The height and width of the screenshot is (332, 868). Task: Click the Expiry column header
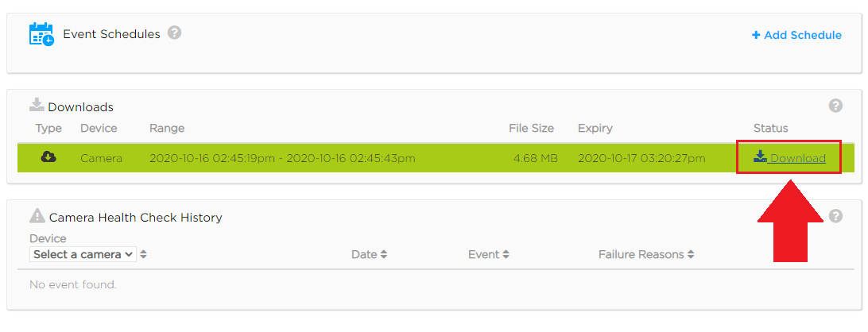[595, 129]
